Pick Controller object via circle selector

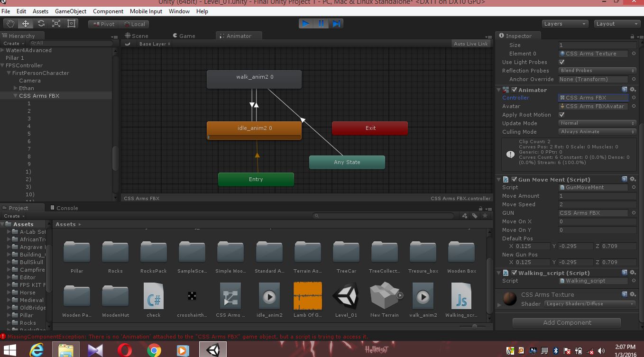[634, 98]
